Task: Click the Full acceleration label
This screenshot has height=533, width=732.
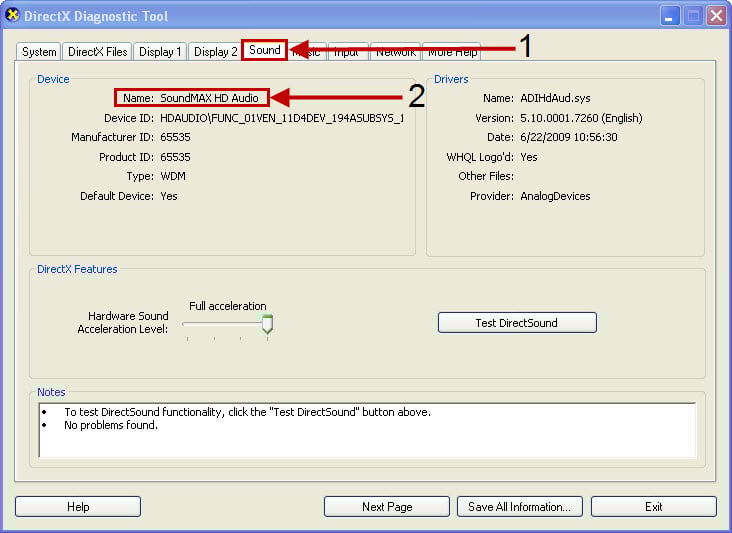Action: point(227,306)
